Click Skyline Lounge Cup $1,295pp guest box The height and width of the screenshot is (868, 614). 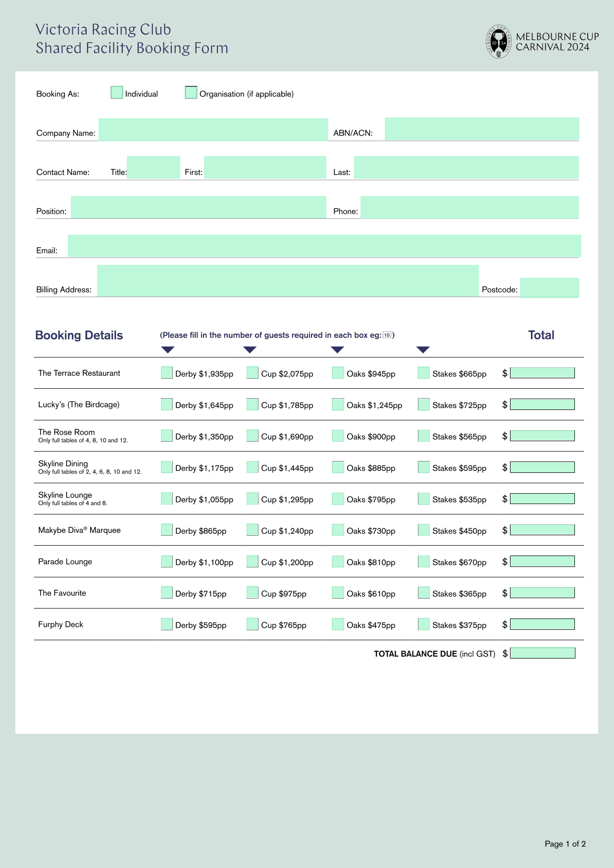pyautogui.click(x=253, y=499)
